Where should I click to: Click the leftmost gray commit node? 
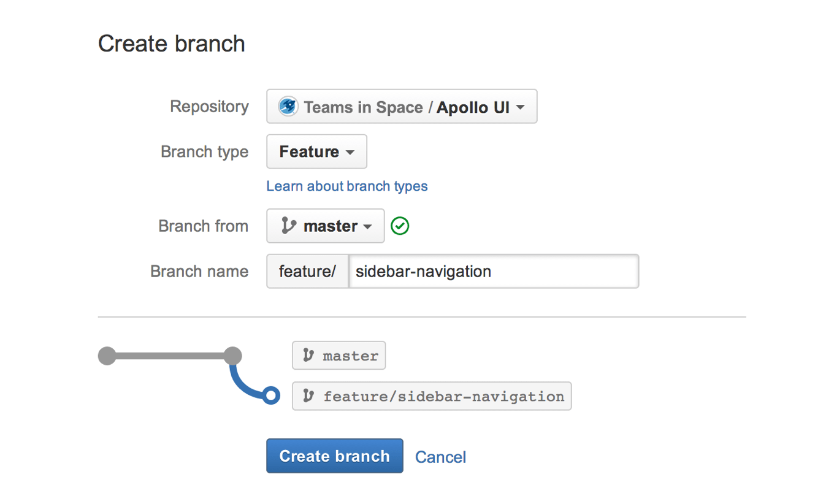coord(107,356)
